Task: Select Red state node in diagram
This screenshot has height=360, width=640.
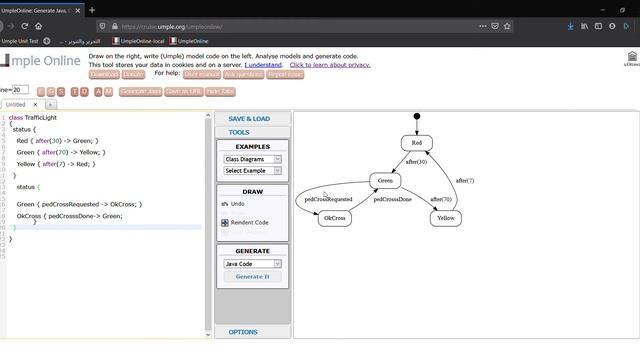Action: point(417,143)
